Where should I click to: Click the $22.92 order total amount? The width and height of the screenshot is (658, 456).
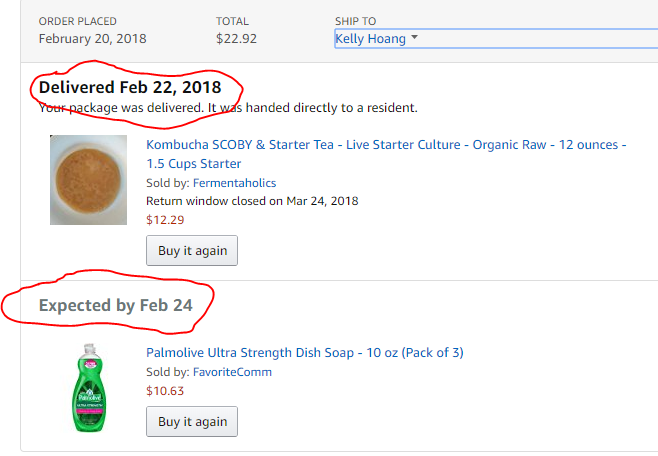click(236, 39)
